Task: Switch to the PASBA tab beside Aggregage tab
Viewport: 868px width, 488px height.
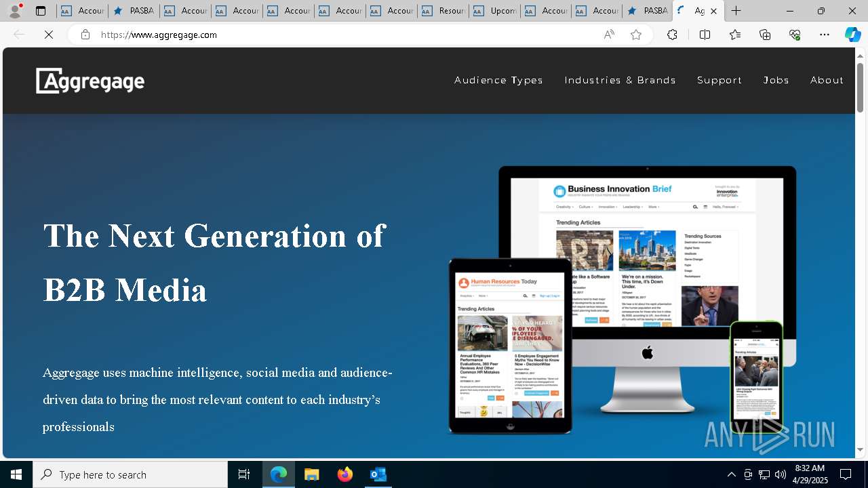Action: 647,11
